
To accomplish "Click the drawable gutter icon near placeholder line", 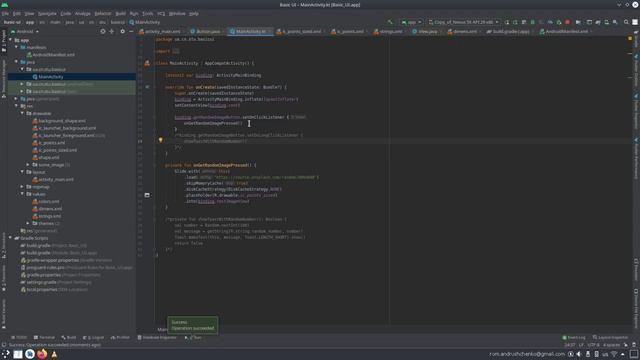I will [147, 195].
